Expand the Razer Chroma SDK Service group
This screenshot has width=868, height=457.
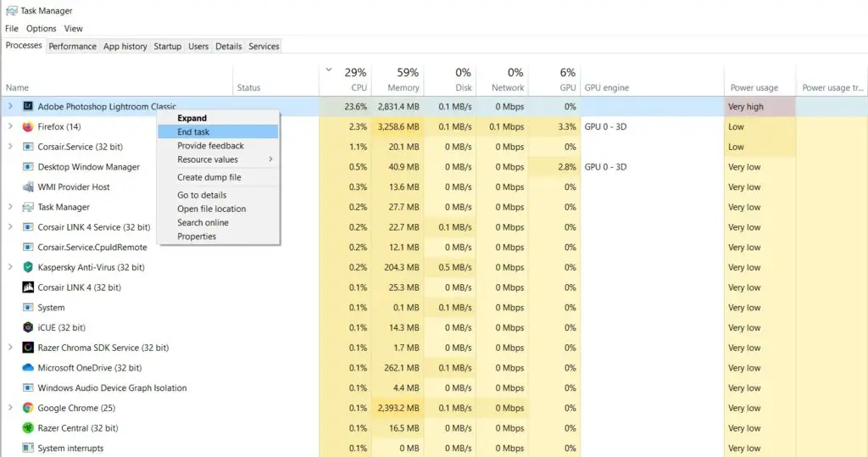10,348
